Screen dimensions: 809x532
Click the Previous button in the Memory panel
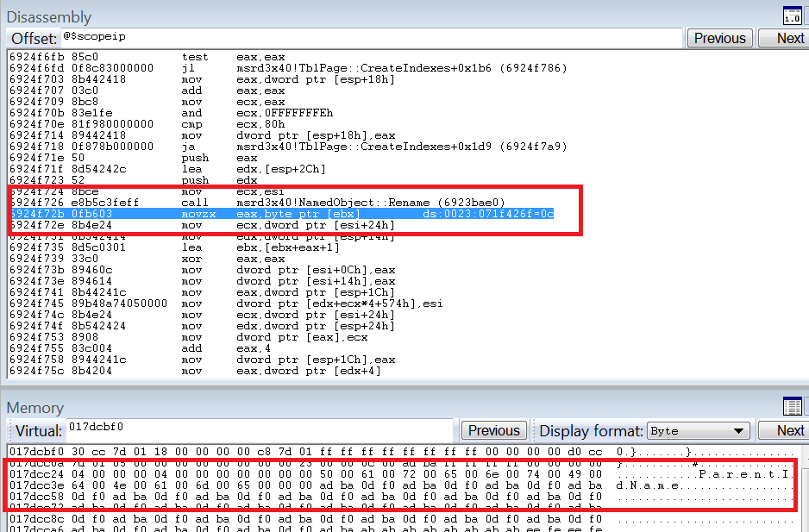[493, 430]
